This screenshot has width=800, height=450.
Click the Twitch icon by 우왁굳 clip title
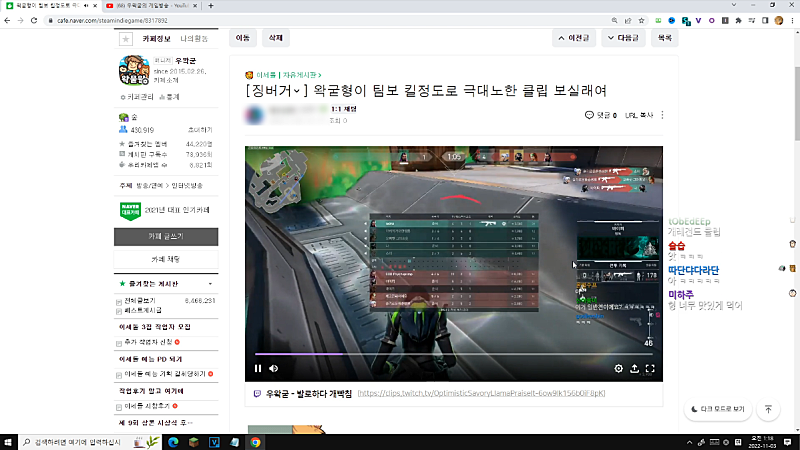pyautogui.click(x=257, y=394)
